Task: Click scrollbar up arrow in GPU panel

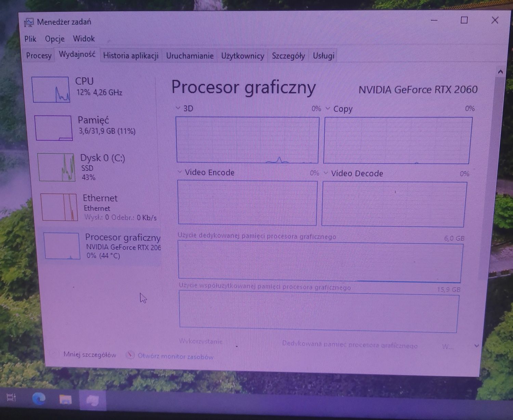Action: point(500,72)
